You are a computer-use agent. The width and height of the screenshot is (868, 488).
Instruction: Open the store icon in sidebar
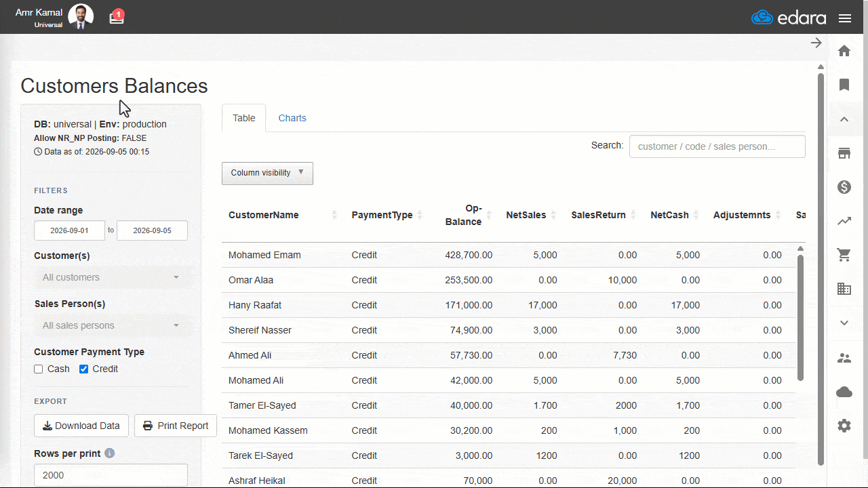tap(844, 153)
